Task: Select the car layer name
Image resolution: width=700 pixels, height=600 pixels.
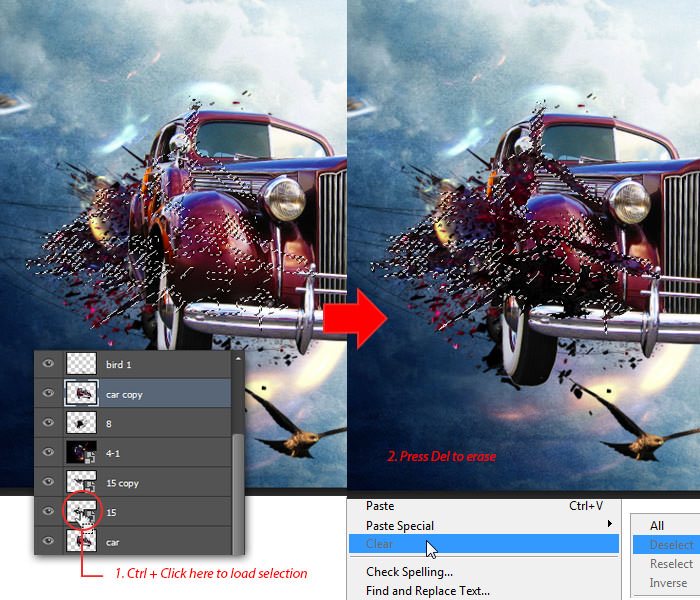Action: click(x=112, y=542)
